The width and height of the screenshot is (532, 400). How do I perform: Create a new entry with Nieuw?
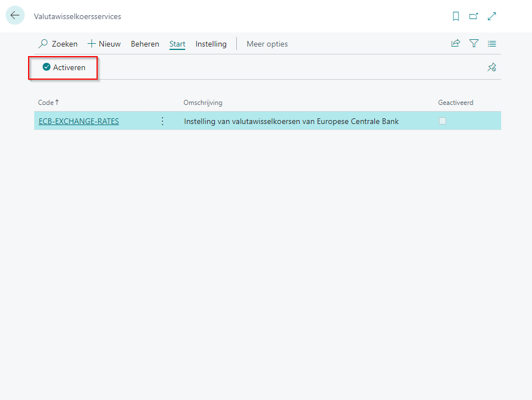(104, 44)
